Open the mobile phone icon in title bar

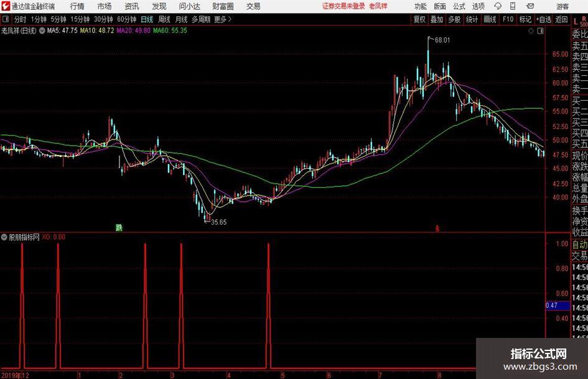point(513,6)
